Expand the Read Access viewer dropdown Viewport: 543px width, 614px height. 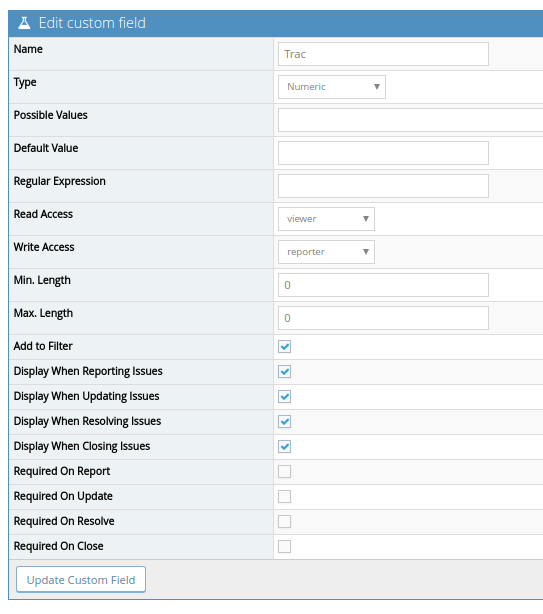point(326,219)
